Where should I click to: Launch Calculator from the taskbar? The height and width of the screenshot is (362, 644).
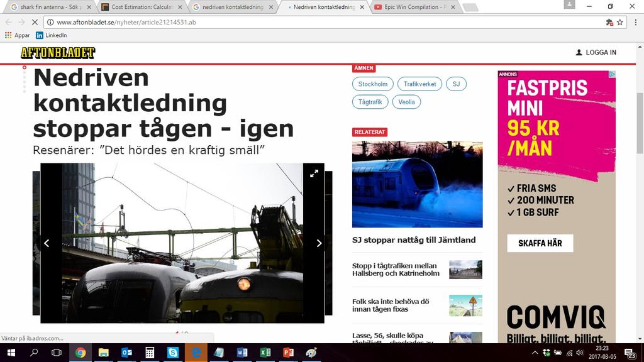(x=150, y=353)
